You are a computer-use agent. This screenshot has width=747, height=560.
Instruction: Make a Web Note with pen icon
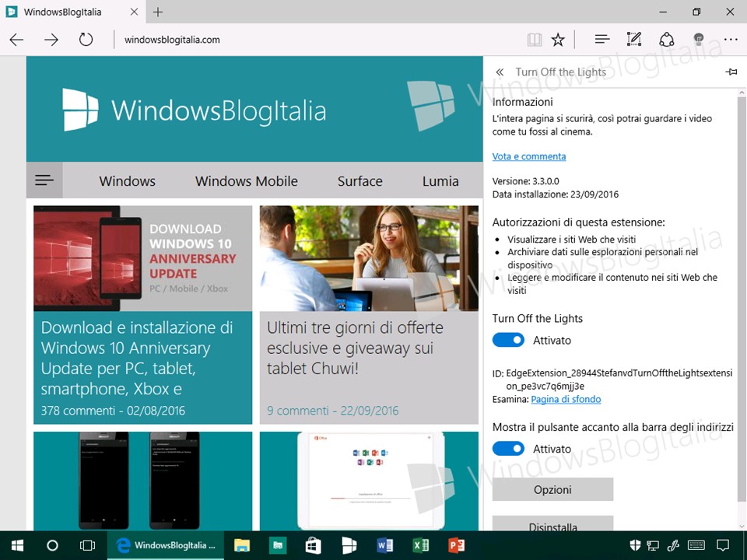[x=634, y=39]
